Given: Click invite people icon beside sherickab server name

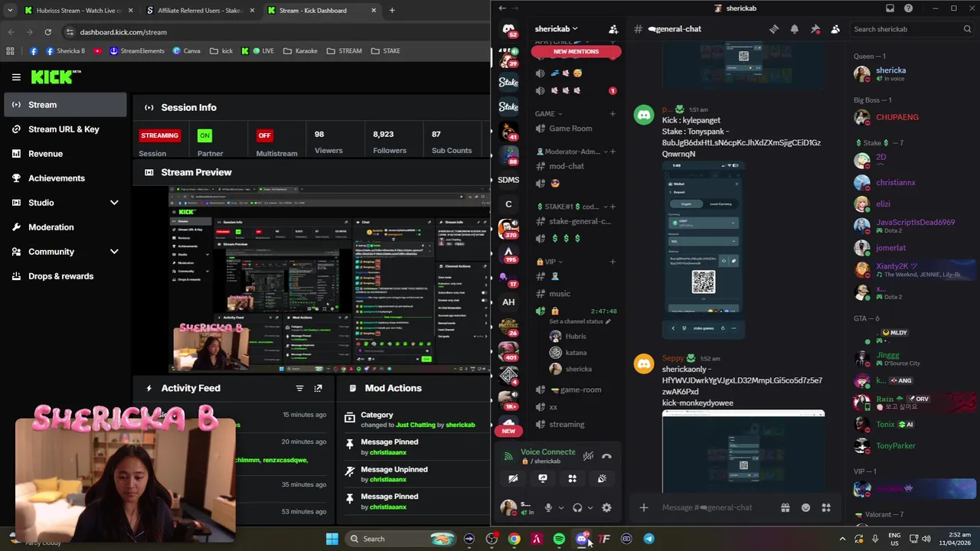Looking at the screenshot, I should point(613,29).
